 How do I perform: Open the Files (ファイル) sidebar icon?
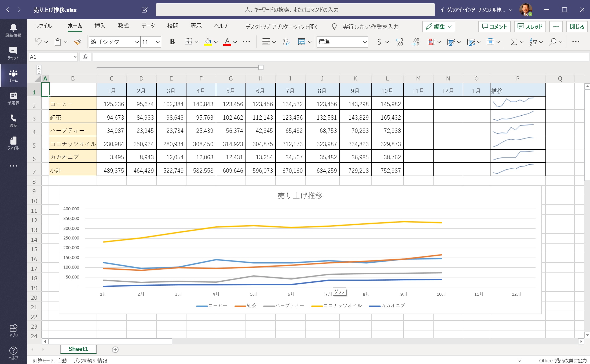pyautogui.click(x=13, y=143)
